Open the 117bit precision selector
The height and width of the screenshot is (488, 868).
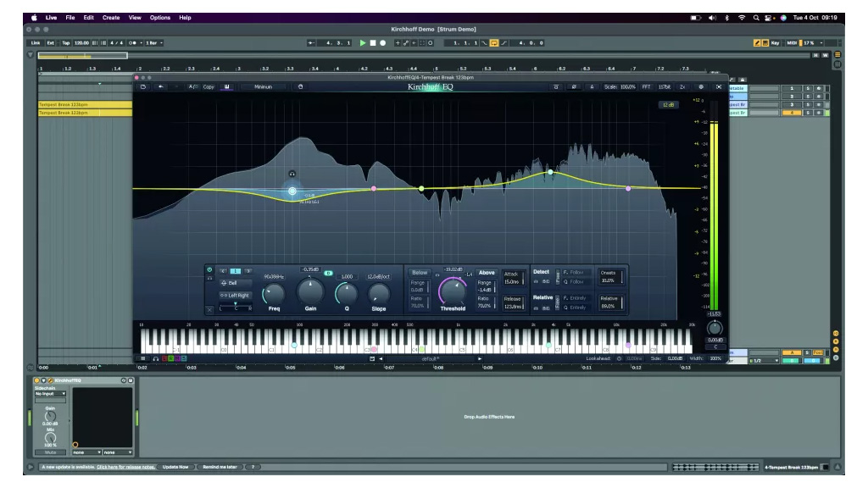pos(665,87)
